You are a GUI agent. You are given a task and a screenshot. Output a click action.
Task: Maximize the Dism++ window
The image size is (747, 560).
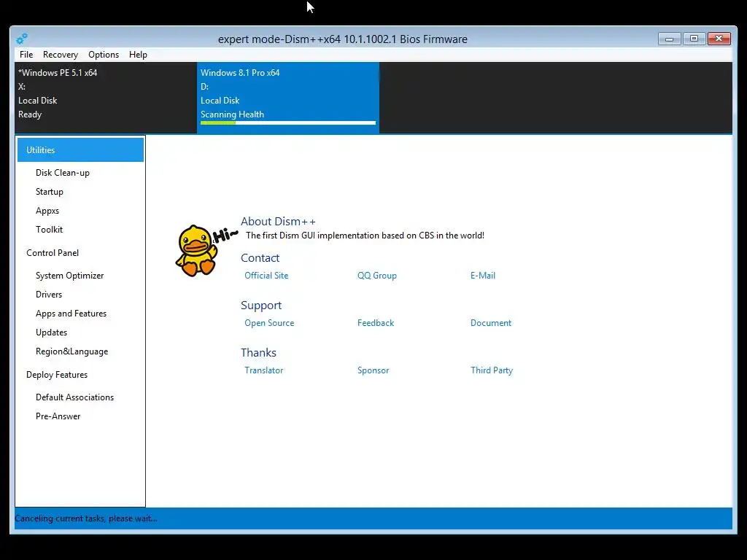click(694, 39)
